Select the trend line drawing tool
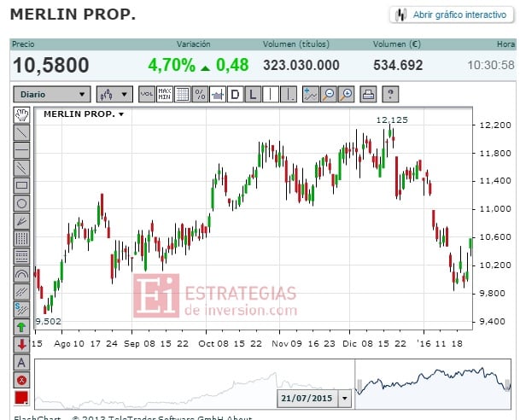 [x=21, y=132]
